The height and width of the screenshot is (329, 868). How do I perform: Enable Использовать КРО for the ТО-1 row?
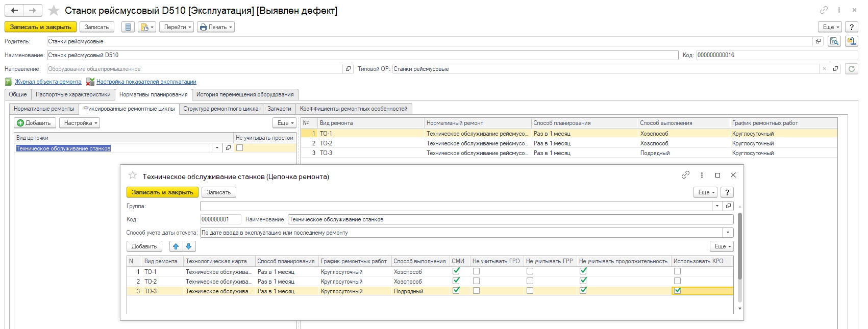coord(677,271)
